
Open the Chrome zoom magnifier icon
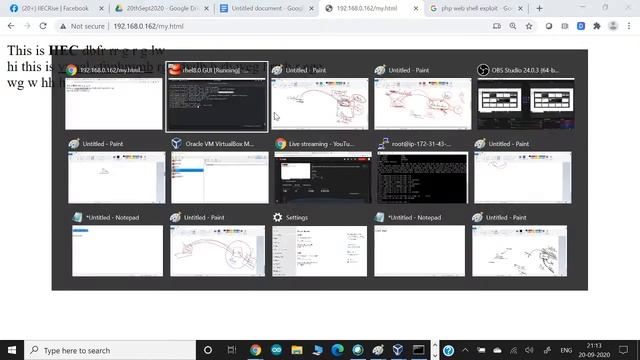pyautogui.click(x=513, y=26)
